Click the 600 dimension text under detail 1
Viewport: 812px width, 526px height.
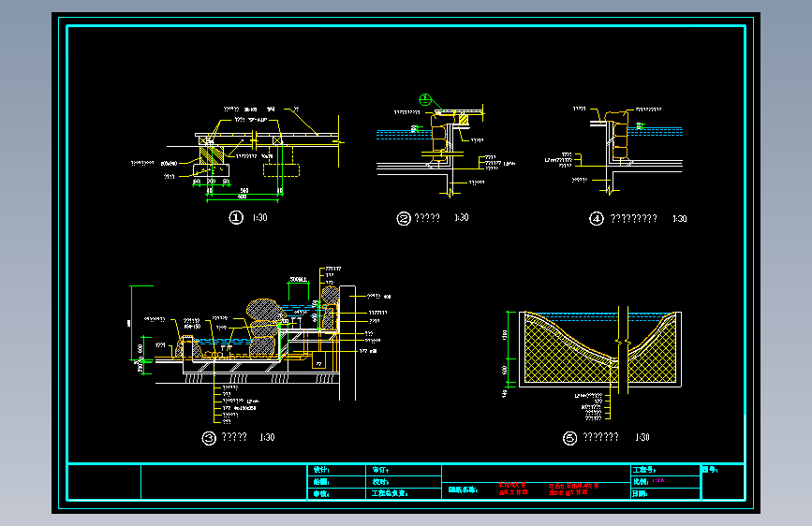click(x=242, y=197)
